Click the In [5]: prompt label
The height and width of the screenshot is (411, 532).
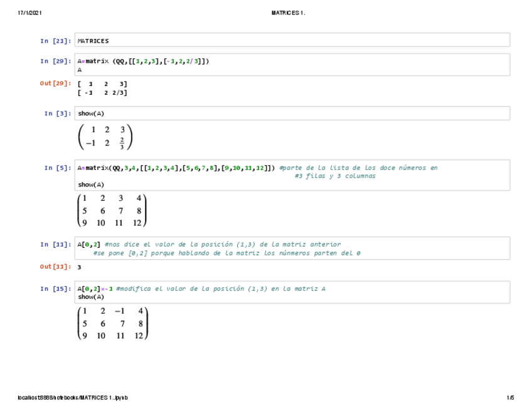(x=58, y=168)
